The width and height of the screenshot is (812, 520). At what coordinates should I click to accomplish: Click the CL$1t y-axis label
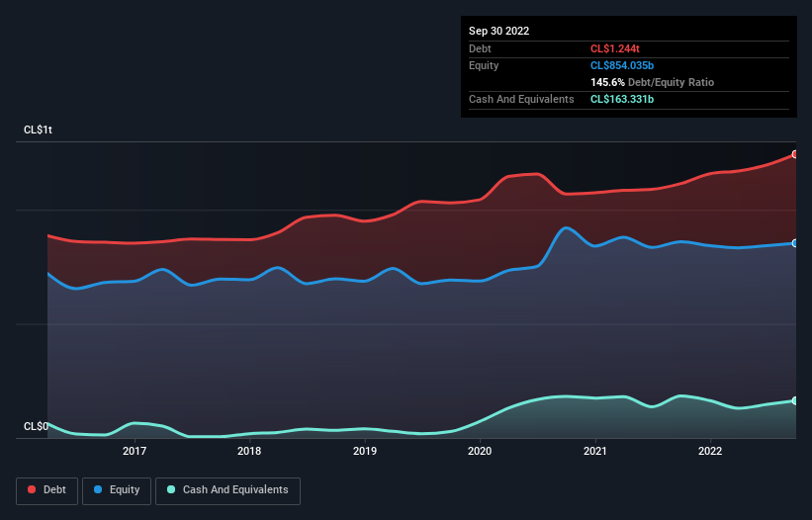click(38, 130)
